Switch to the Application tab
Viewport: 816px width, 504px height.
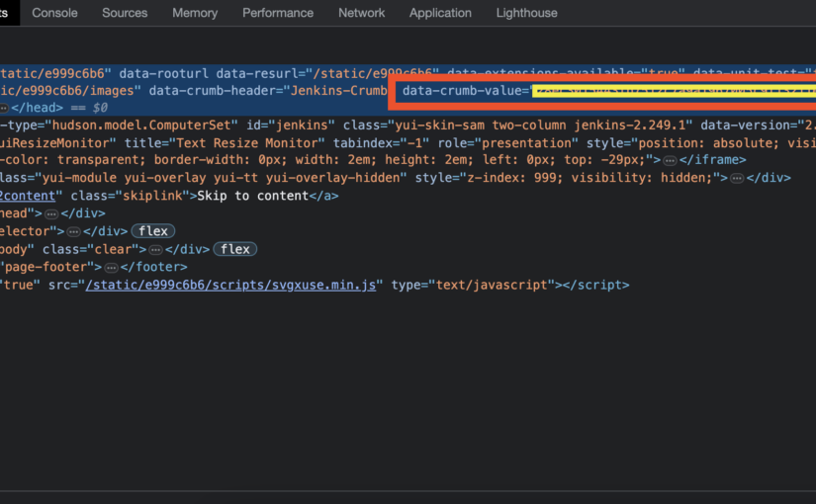pyautogui.click(x=440, y=13)
